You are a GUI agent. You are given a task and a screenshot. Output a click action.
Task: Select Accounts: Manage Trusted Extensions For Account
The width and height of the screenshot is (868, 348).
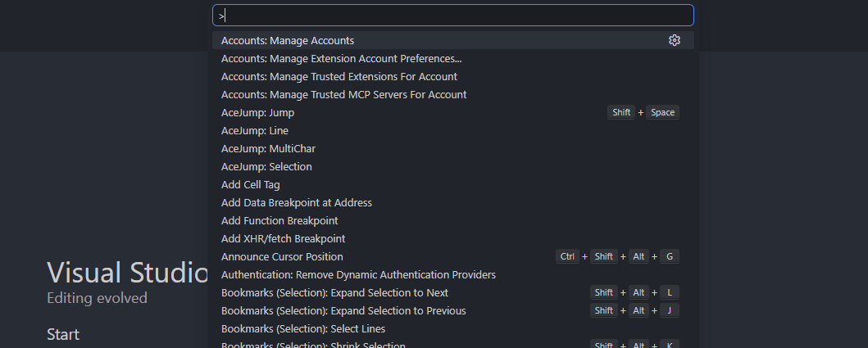pyautogui.click(x=452, y=76)
